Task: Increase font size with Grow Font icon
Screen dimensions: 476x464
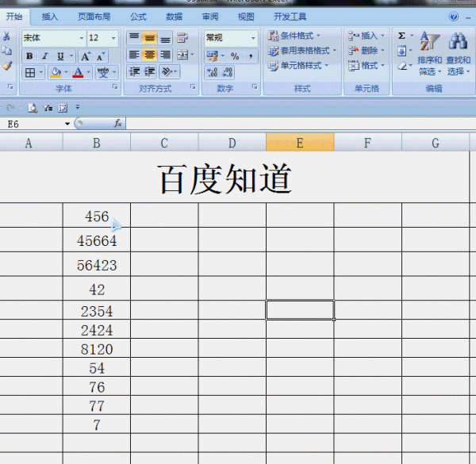Action: pos(86,56)
